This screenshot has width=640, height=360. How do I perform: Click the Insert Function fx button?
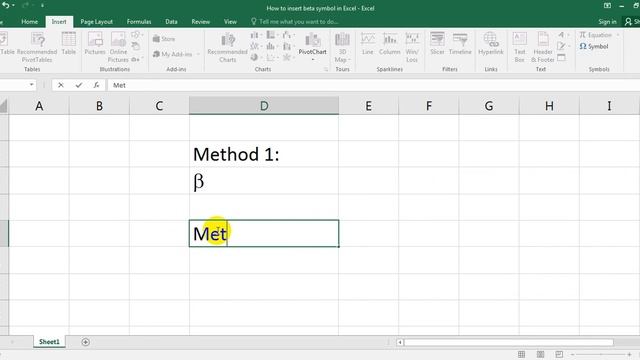96,85
